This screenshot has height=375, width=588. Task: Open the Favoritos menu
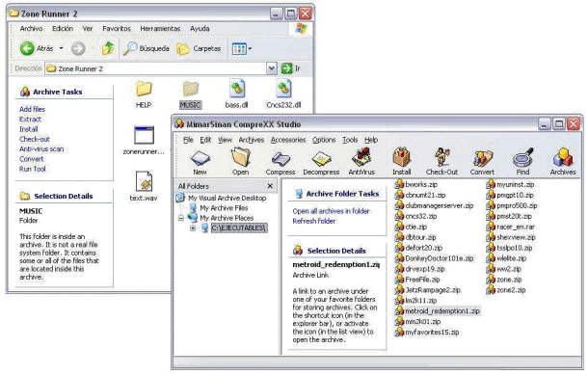point(117,29)
